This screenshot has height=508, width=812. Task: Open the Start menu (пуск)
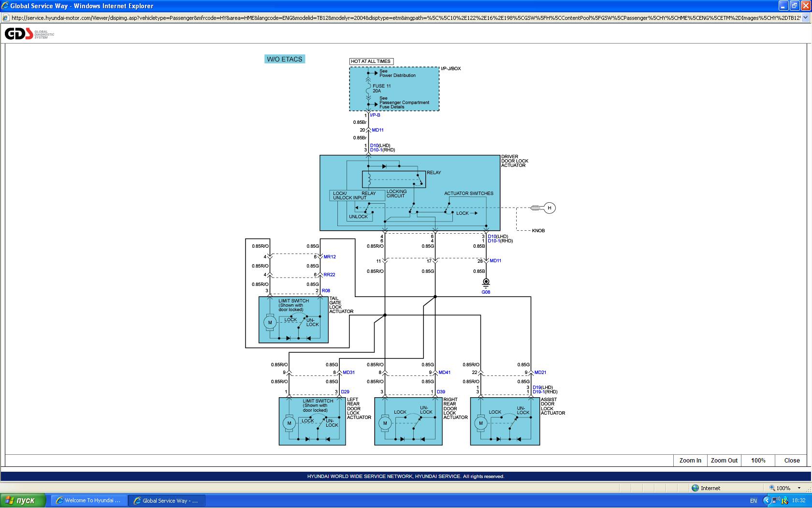[x=23, y=500]
